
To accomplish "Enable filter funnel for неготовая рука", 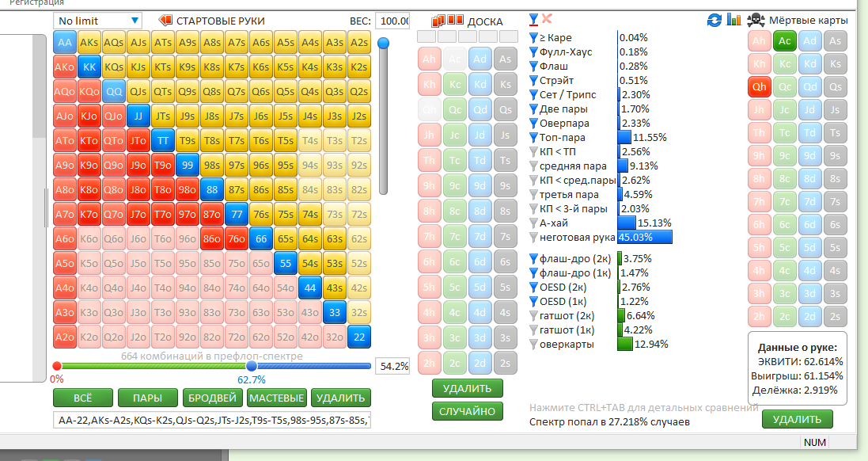I will pos(533,238).
